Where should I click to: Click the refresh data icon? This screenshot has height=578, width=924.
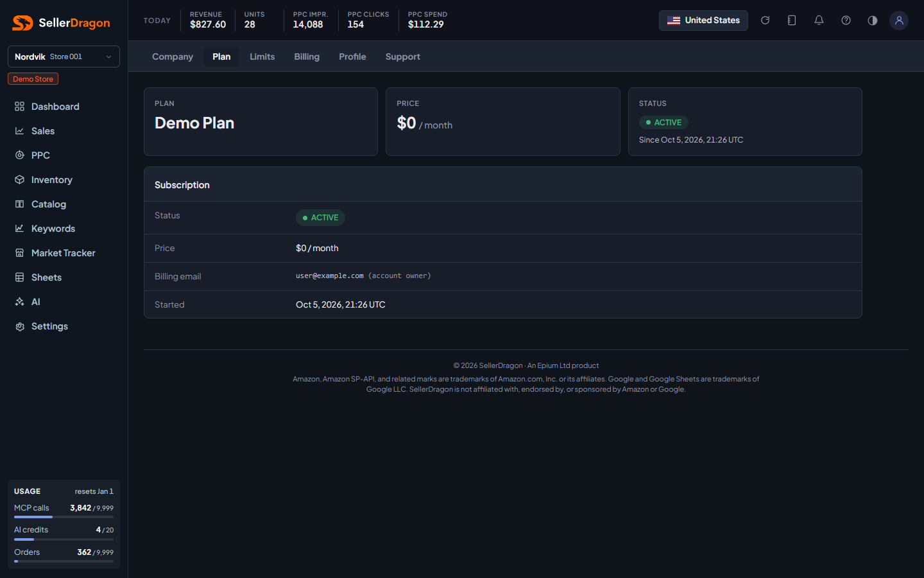765,21
